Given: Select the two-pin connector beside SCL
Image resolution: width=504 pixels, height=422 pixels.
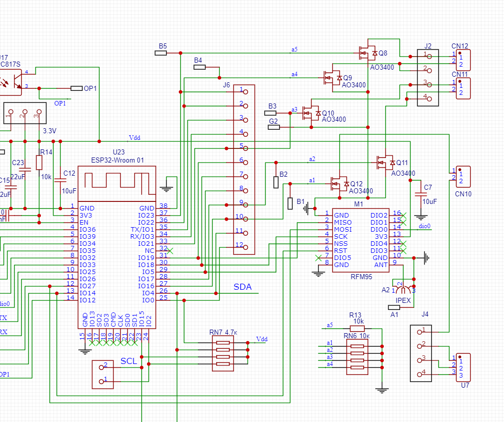Looking at the screenshot, I should point(103,375).
